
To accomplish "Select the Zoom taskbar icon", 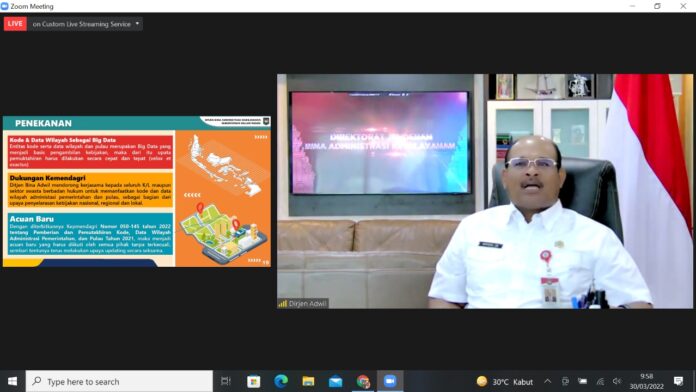I will coord(390,381).
